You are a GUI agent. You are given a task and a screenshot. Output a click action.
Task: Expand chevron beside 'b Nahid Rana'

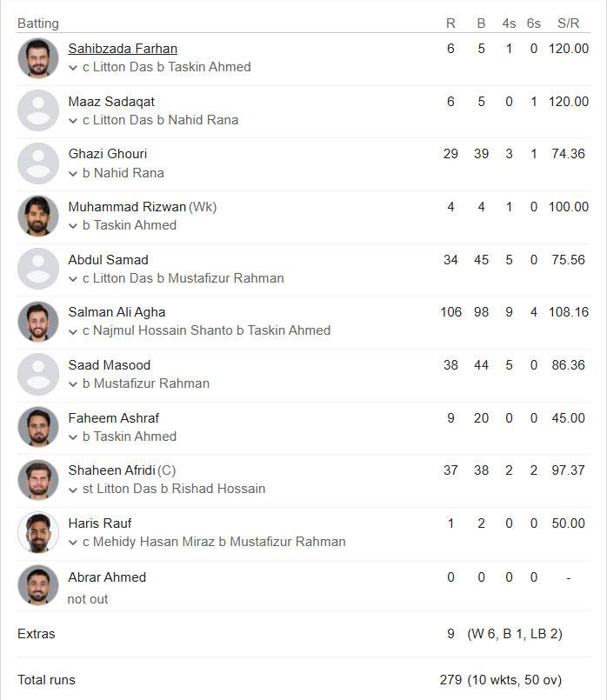click(73, 174)
